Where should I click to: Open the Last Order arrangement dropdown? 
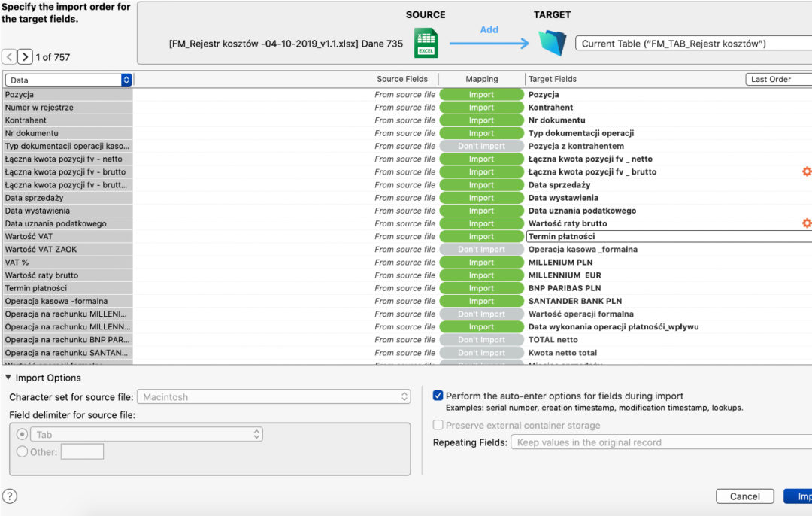pyautogui.click(x=779, y=79)
